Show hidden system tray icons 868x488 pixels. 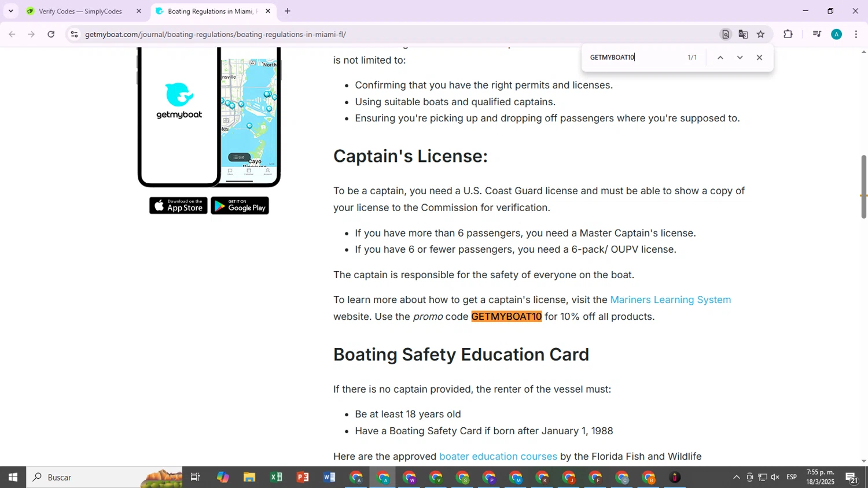click(736, 478)
